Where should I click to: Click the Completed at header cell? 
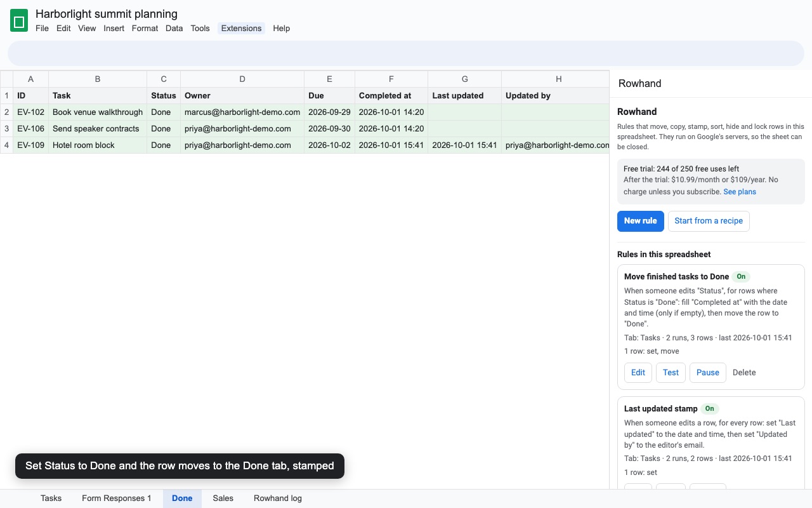click(391, 96)
